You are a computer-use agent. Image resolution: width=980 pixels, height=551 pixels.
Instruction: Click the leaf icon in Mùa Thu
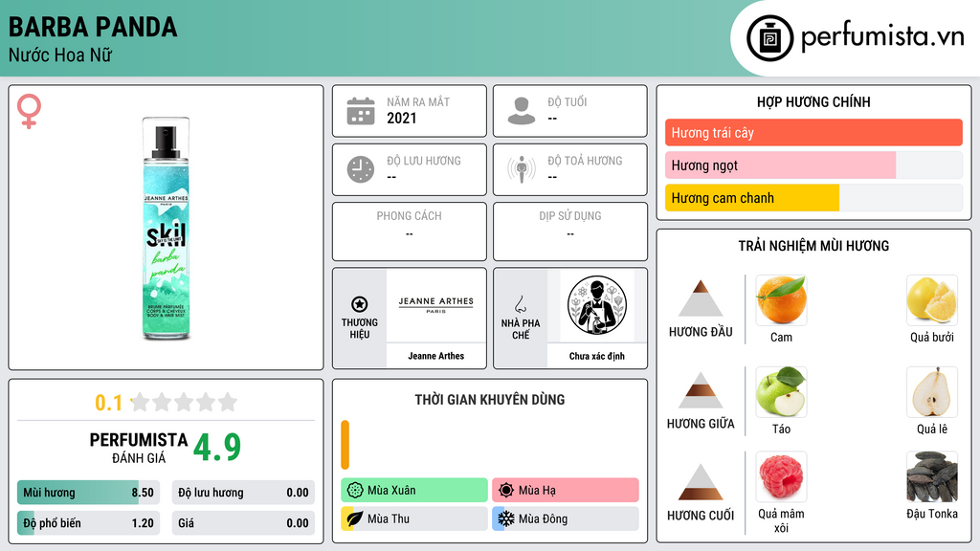(x=355, y=518)
